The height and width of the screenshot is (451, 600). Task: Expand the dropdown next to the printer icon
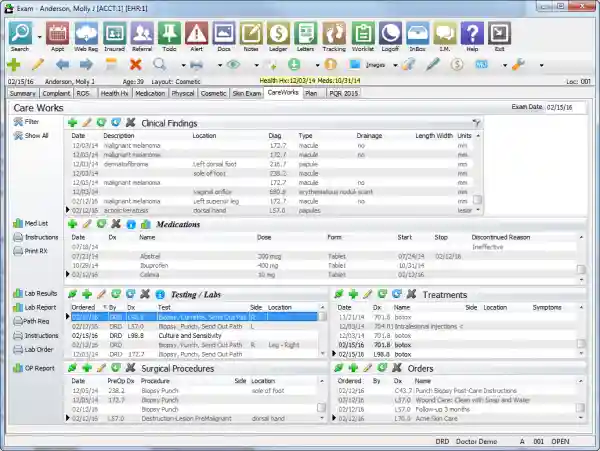pyautogui.click(x=220, y=65)
